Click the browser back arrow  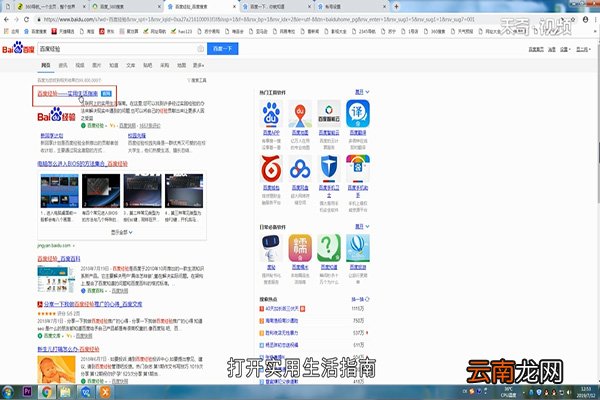tap(6, 19)
